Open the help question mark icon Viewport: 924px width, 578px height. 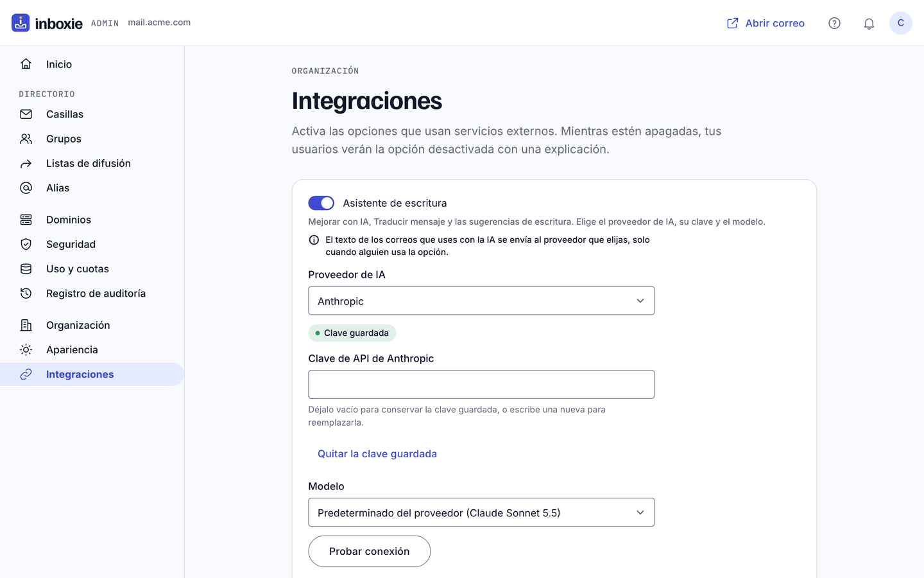(x=834, y=23)
